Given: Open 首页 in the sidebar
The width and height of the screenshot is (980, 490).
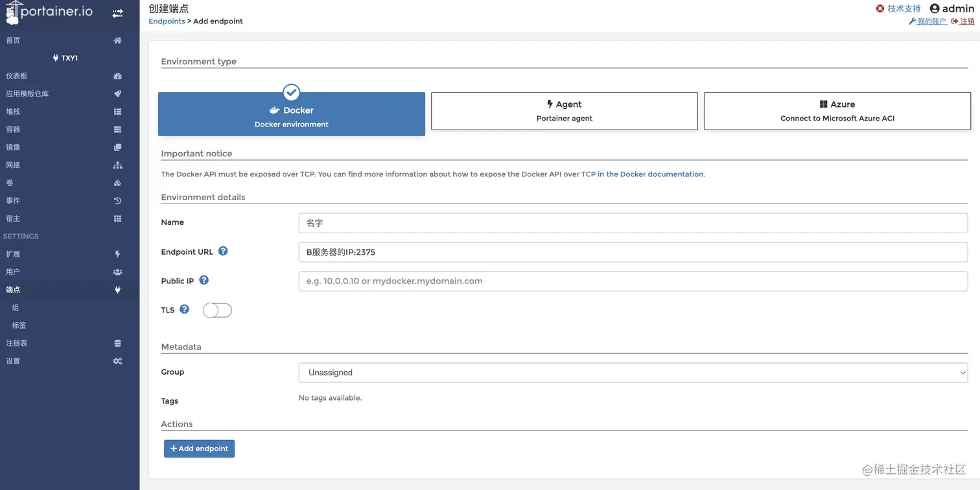Looking at the screenshot, I should [x=13, y=40].
